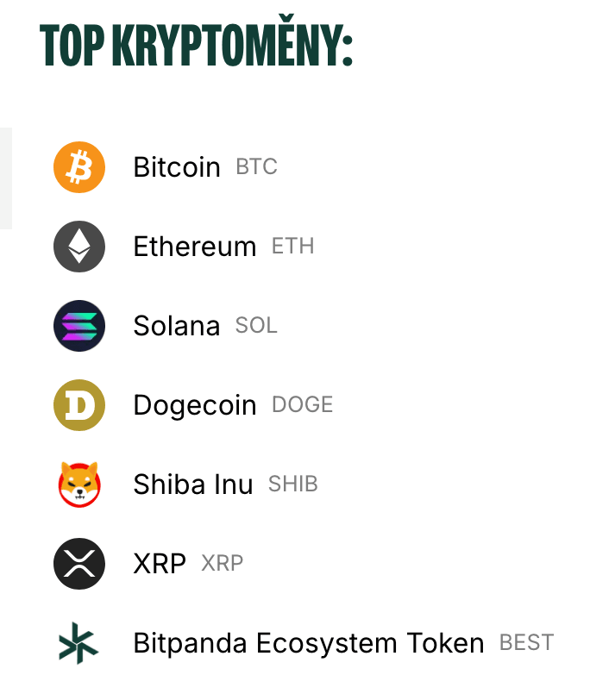Select the Shiba Inu name text
The width and height of the screenshot is (590, 700).
(x=193, y=484)
